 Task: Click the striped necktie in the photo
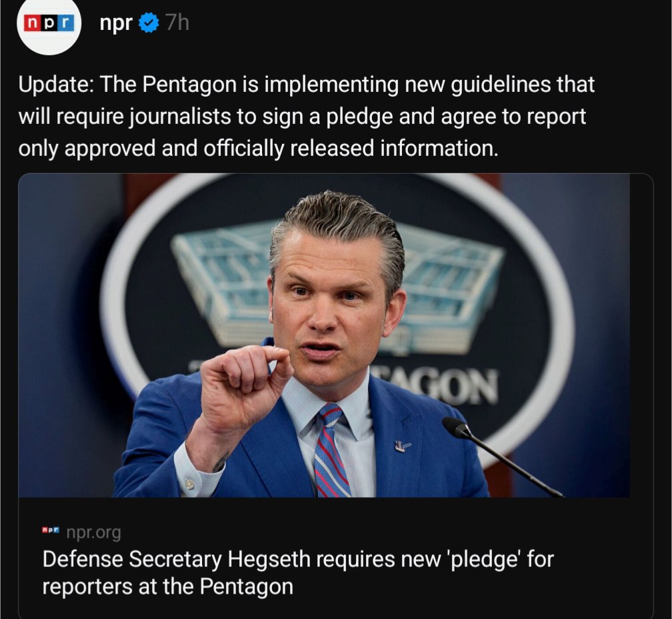click(x=331, y=450)
